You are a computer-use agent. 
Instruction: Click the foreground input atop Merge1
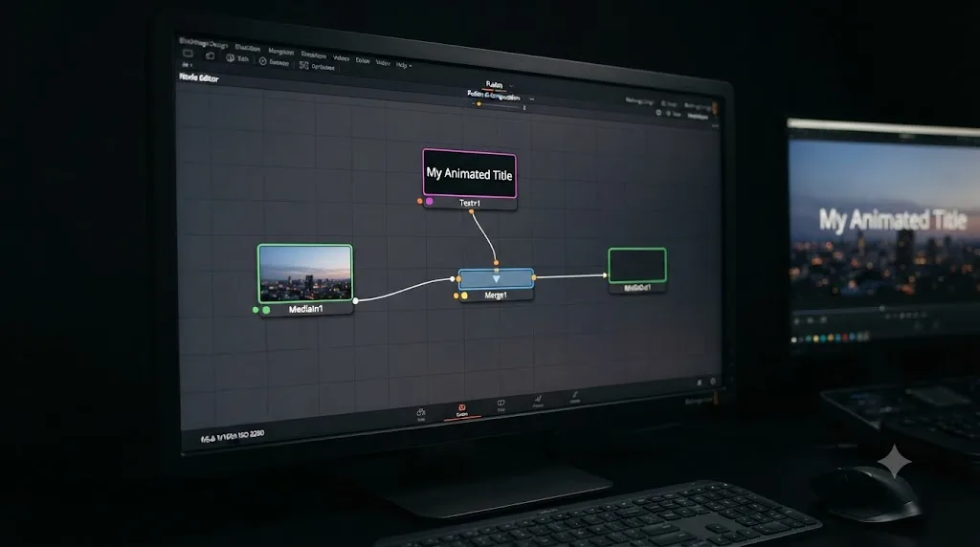(x=497, y=263)
